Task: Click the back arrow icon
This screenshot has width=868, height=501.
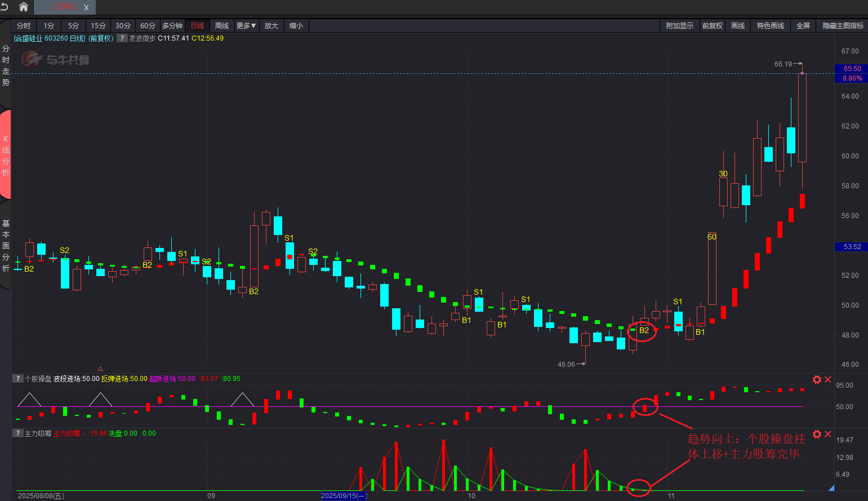Action: [x=5, y=7]
